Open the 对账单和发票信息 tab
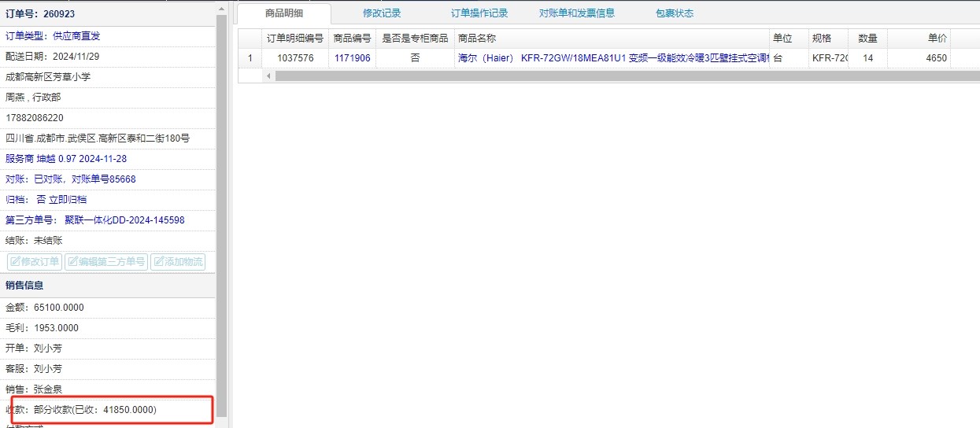 point(577,13)
